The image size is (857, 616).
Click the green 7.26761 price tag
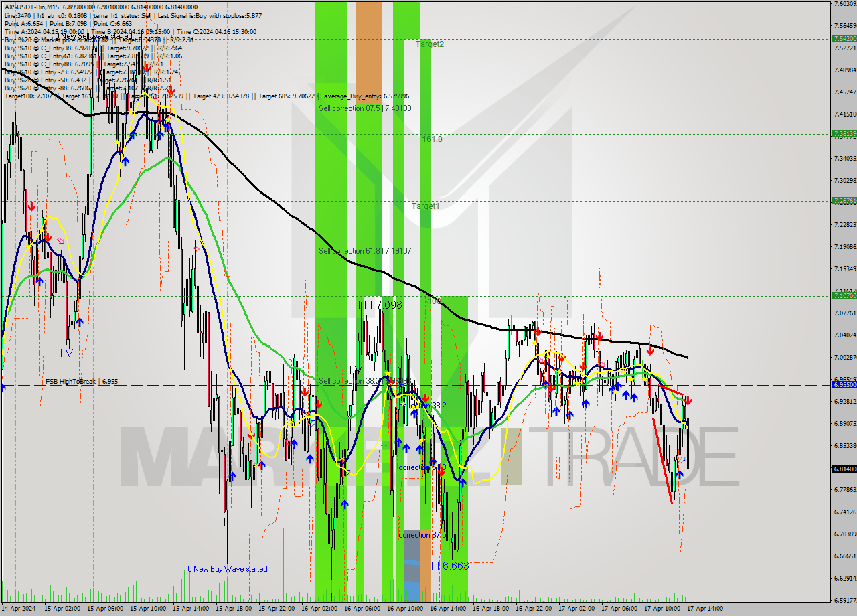[844, 200]
